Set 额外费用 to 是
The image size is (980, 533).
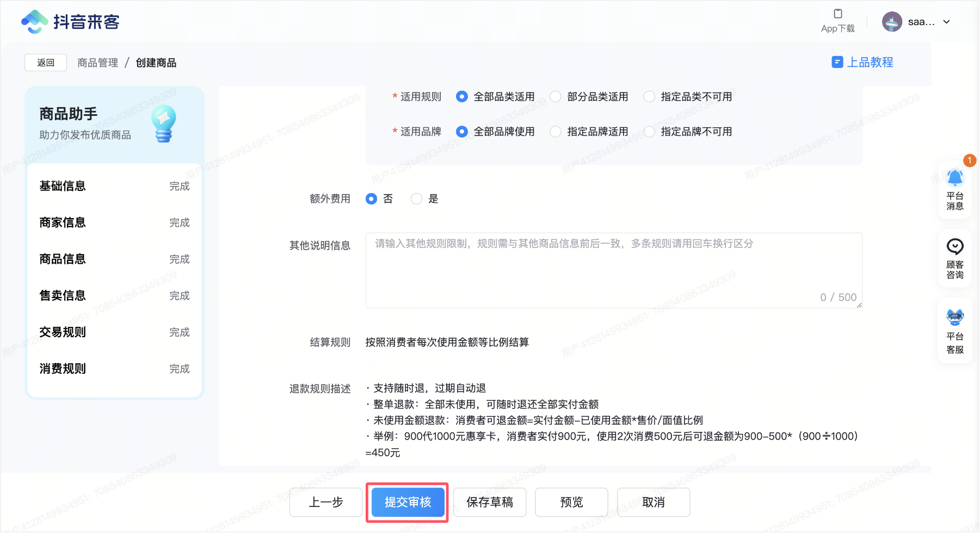416,199
